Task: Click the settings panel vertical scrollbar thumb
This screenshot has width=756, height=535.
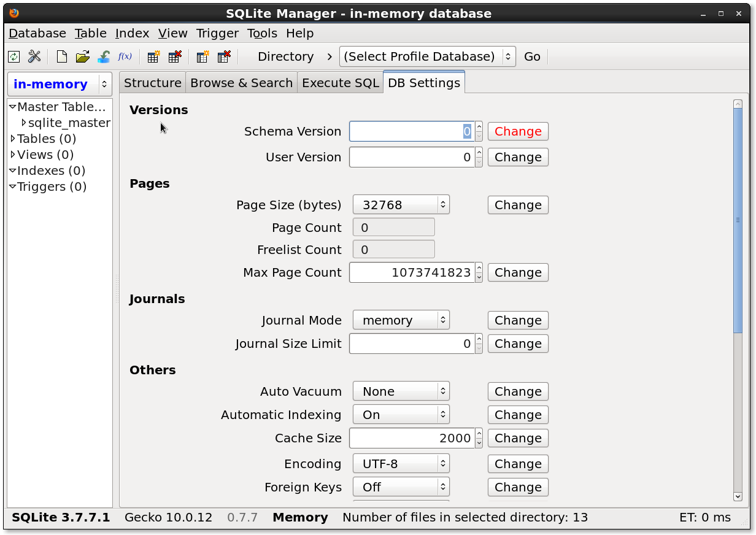Action: click(x=738, y=221)
